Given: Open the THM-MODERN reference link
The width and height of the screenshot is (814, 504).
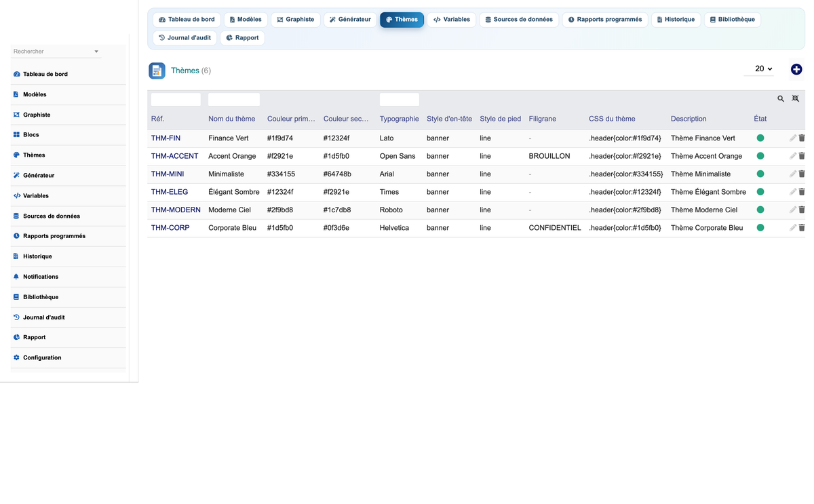Looking at the screenshot, I should [176, 210].
